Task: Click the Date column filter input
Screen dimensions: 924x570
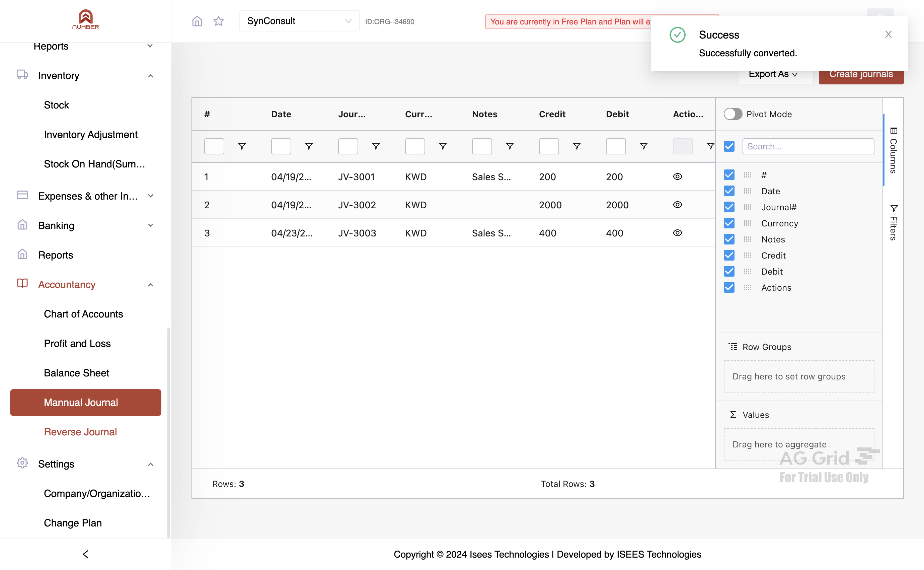Action: [281, 146]
